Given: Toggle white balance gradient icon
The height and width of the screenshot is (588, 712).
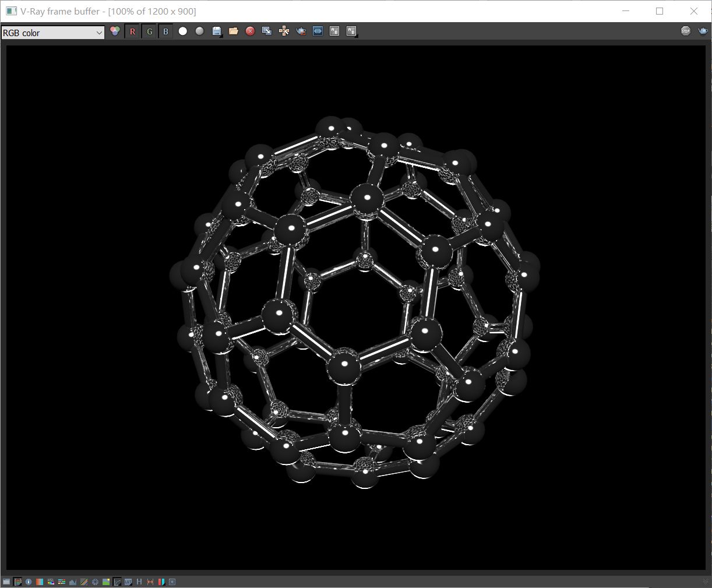Looking at the screenshot, I should 40,582.
